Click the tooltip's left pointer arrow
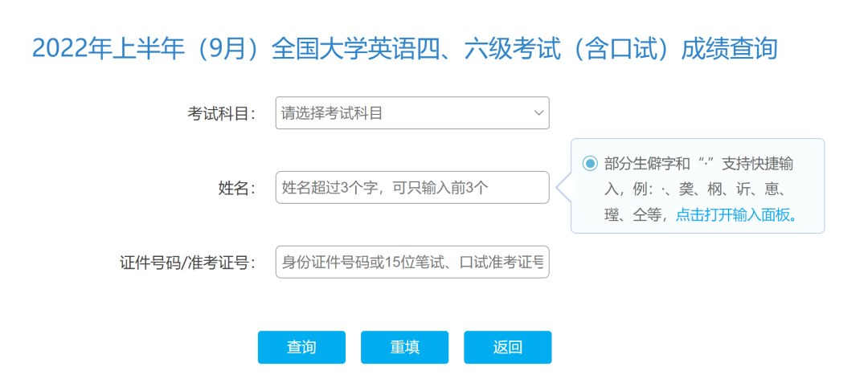868x391 pixels. pyautogui.click(x=563, y=187)
